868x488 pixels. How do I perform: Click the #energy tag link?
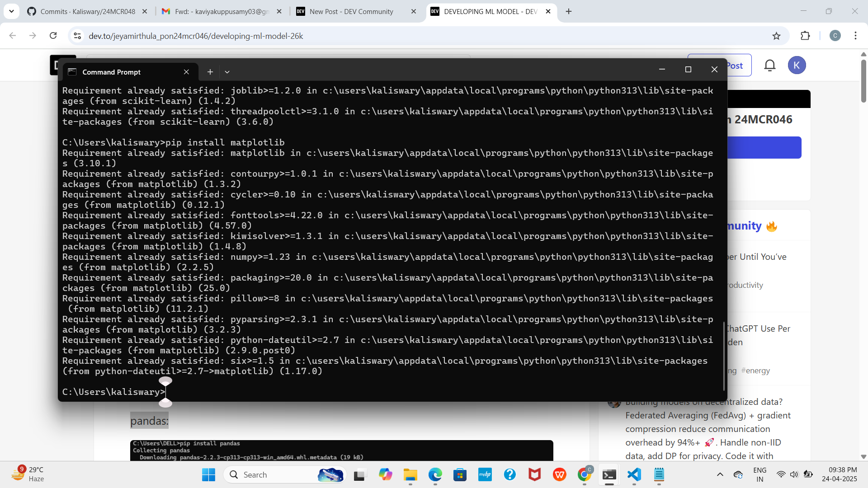pos(755,371)
